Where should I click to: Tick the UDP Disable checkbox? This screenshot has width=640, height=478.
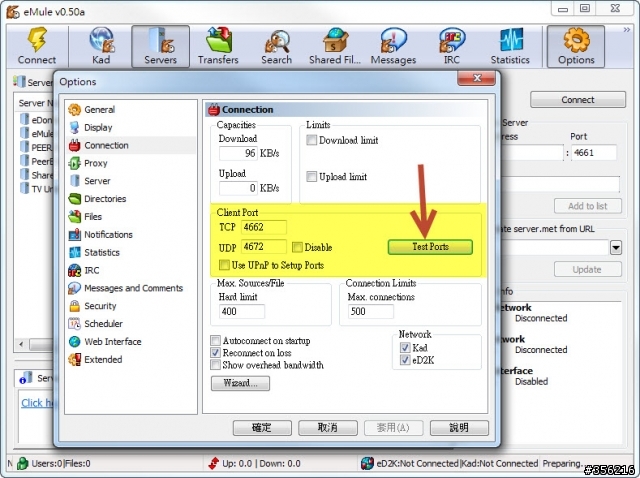297,247
